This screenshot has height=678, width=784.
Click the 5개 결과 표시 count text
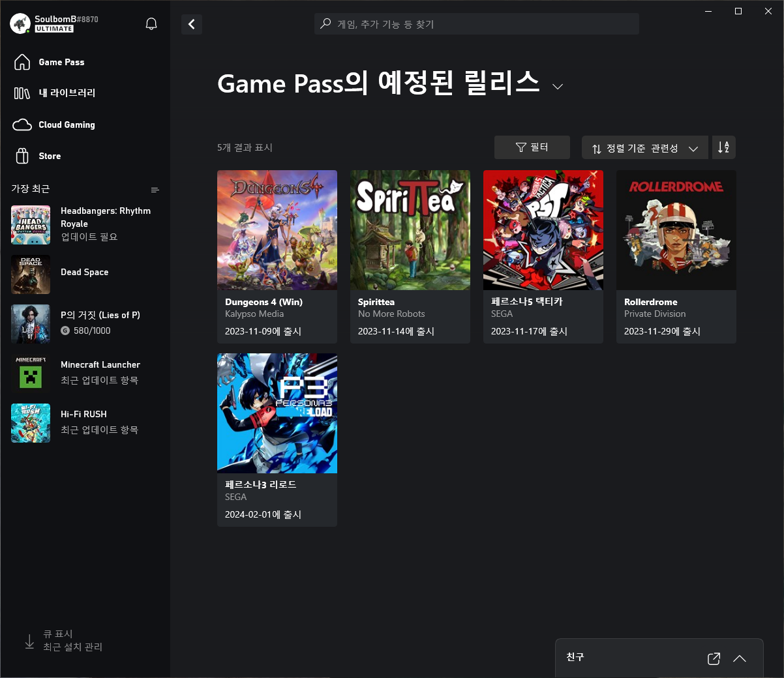point(245,147)
